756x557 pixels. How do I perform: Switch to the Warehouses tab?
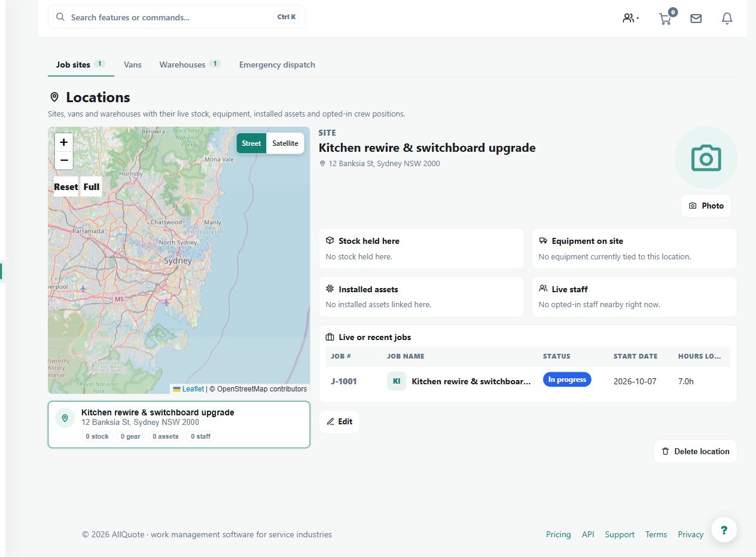coord(190,65)
